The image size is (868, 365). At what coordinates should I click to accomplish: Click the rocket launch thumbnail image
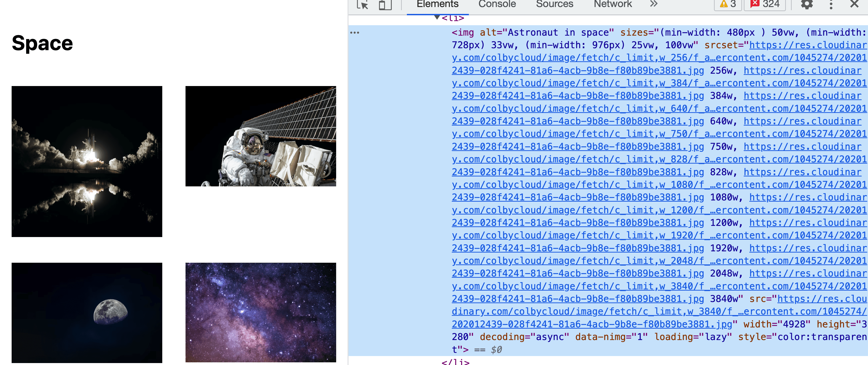(x=87, y=161)
